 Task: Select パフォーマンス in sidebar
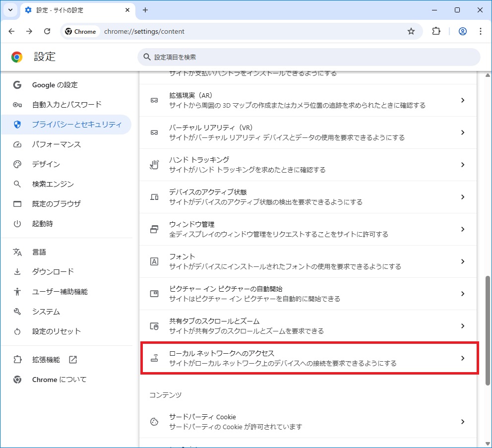[x=57, y=144]
